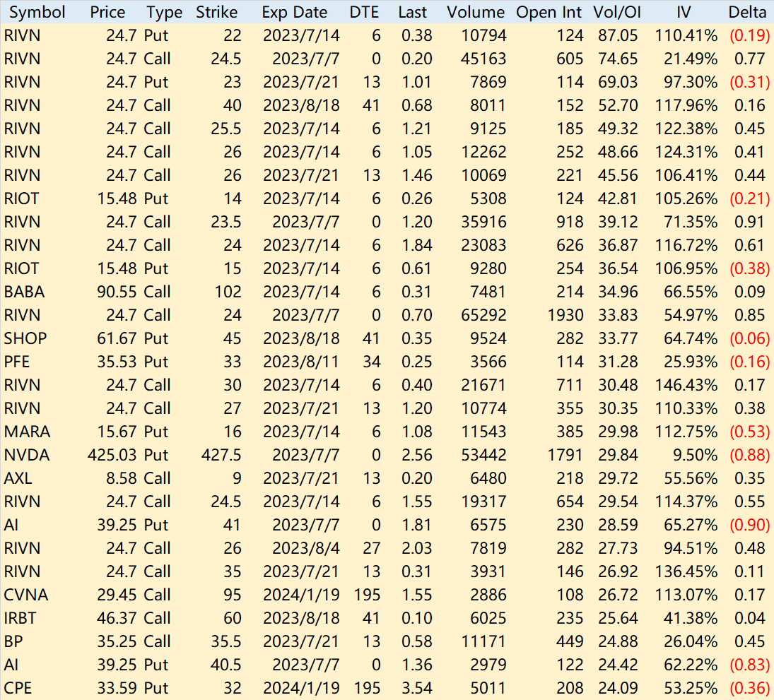This screenshot has height=700, width=774.
Task: Click the delta value (0.90)
Action: click(750, 524)
